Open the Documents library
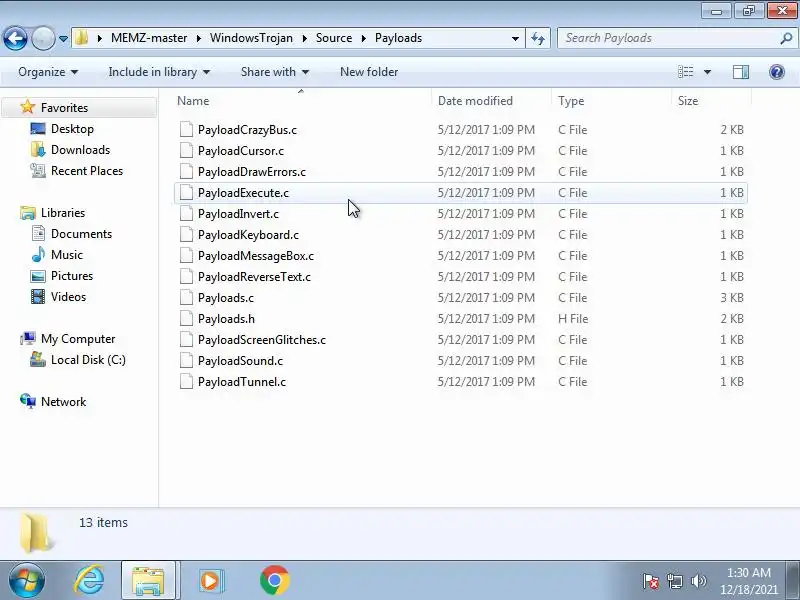The height and width of the screenshot is (600, 800). [81, 234]
